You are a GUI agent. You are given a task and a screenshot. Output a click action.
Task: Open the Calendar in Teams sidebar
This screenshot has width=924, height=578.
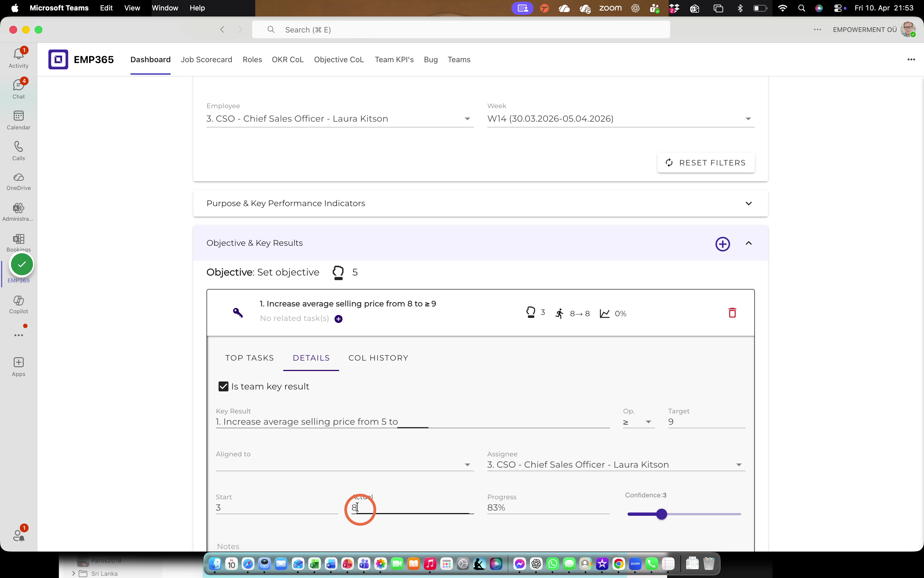(x=18, y=120)
